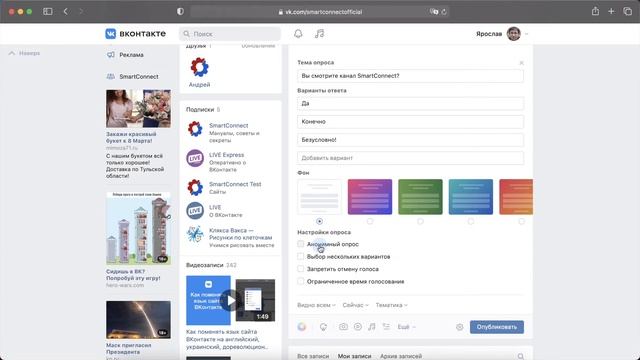Show Safari tab overview icon
This screenshot has height=360, width=640.
click(x=628, y=11)
